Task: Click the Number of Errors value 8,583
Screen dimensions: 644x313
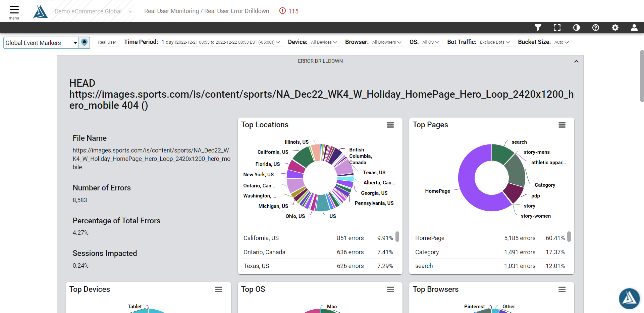Action: (80, 200)
